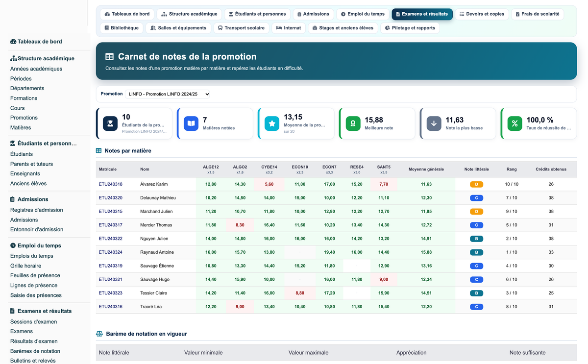The width and height of the screenshot is (588, 364).
Task: Click the gauge icon beside sidebar Tableaux de bord
Action: (x=13, y=42)
